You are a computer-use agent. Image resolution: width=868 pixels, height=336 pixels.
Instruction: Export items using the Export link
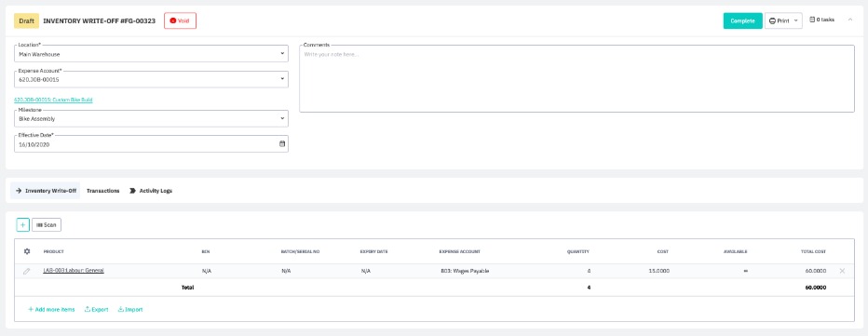pos(96,309)
